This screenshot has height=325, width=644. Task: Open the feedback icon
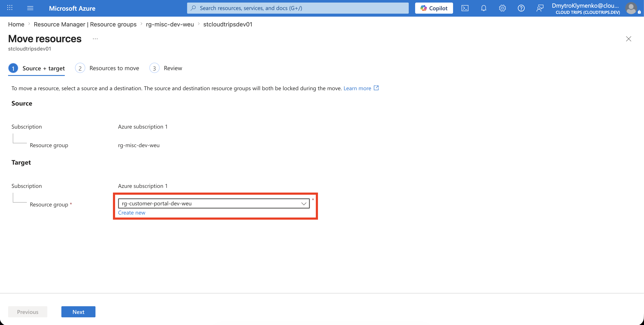(540, 8)
